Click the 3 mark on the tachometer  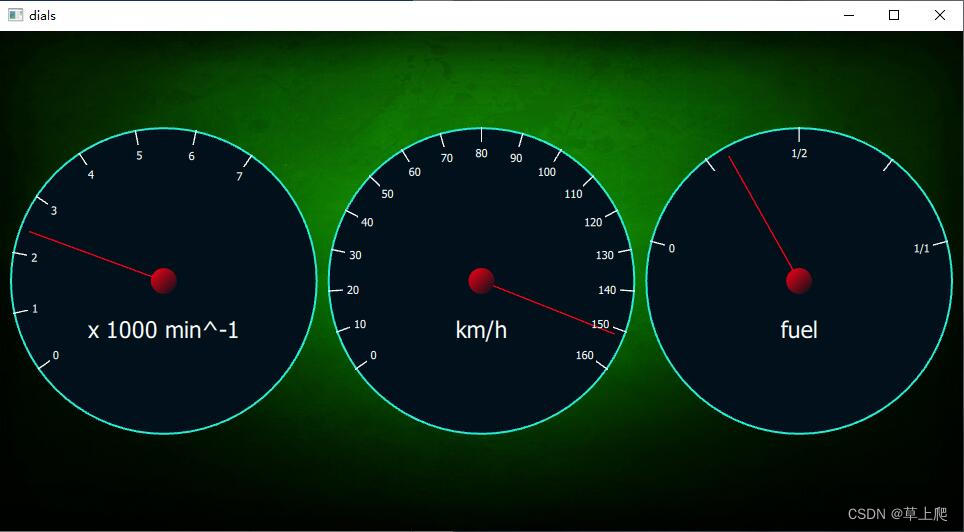[53, 211]
